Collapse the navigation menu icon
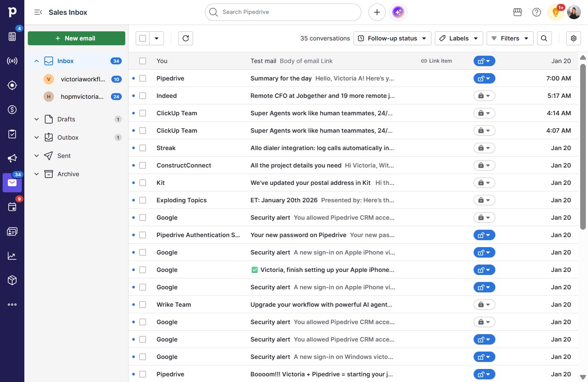This screenshot has height=382, width=588. pyautogui.click(x=38, y=12)
